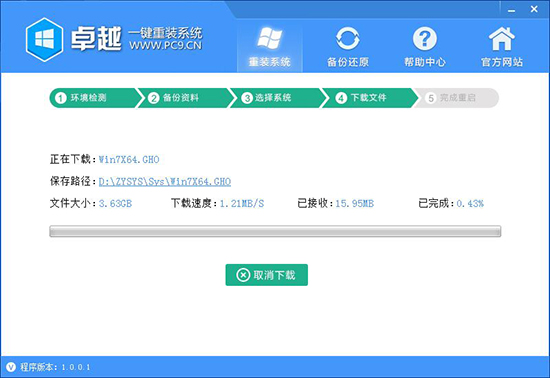Click the 卓越 hexagon Windows logo
550x378 pixels.
(45, 39)
